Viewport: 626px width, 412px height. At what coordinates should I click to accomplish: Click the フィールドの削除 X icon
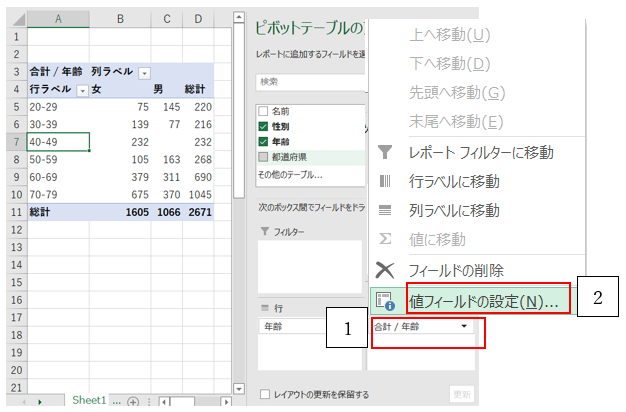tap(385, 270)
